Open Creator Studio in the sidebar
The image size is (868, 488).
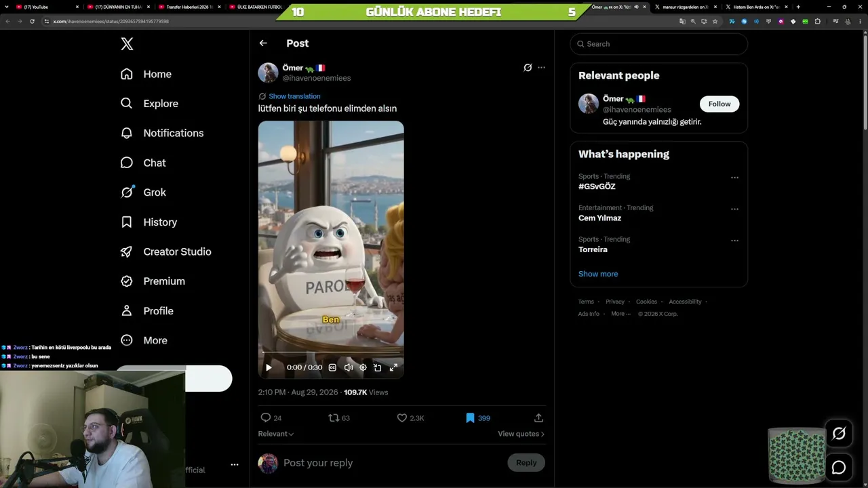pos(165,251)
